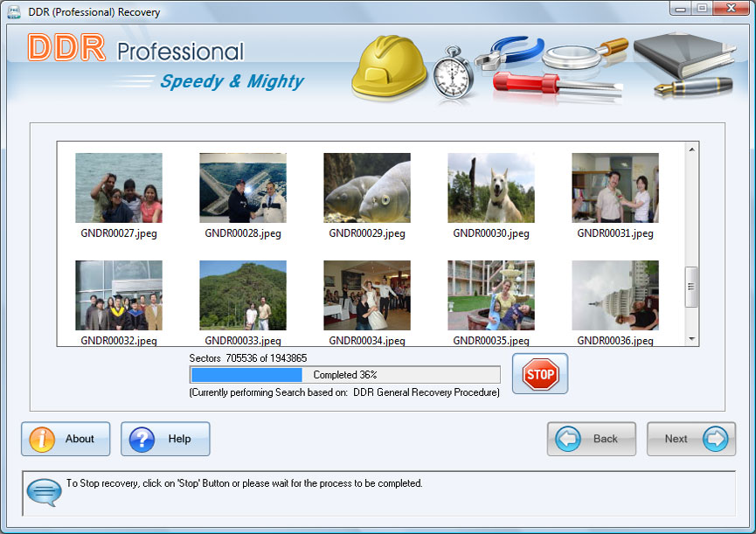756x534 pixels.
Task: Open the About dialog
Action: (x=66, y=439)
